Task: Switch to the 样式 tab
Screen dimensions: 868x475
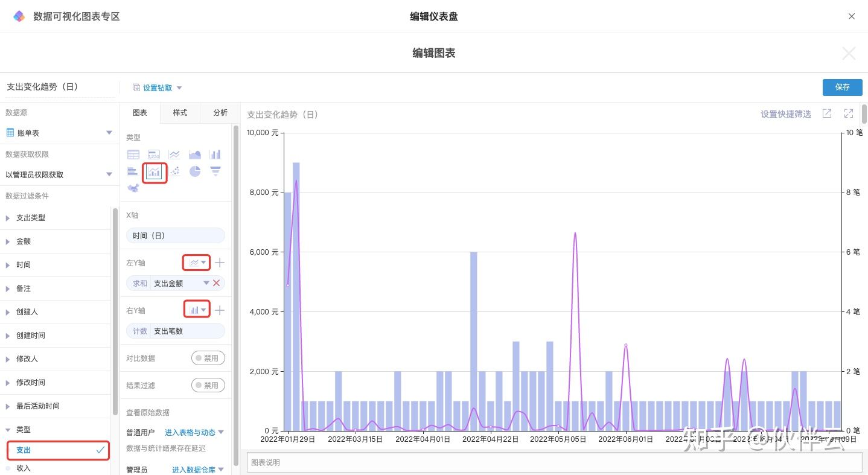Action: point(180,113)
